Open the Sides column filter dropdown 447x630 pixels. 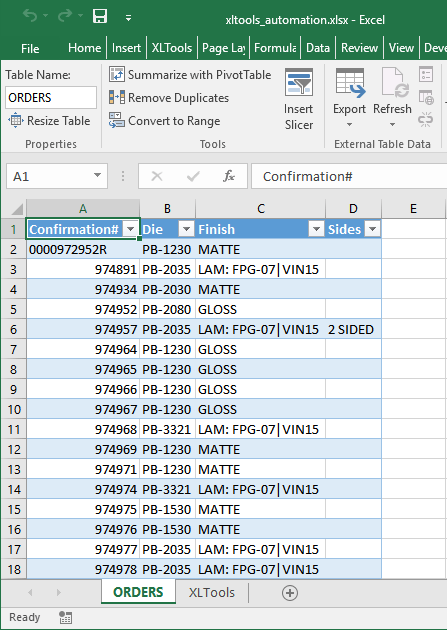[372, 229]
